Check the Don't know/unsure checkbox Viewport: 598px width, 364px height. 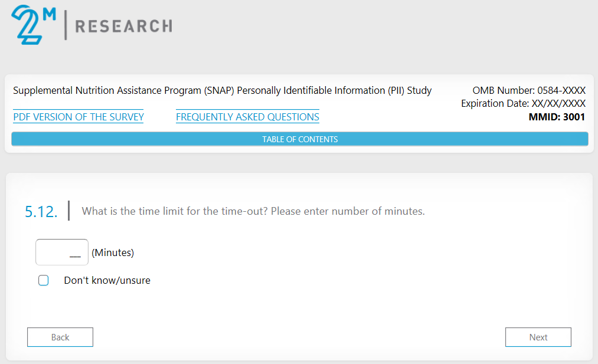tap(43, 280)
